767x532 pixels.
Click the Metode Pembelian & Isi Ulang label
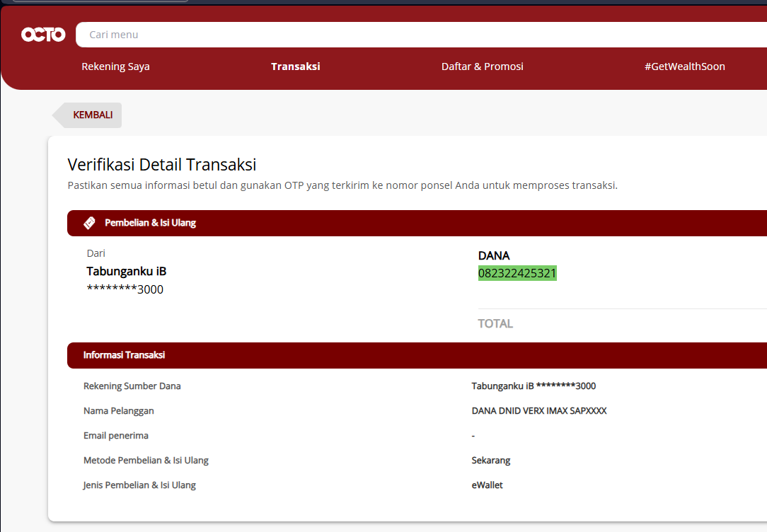[146, 461]
